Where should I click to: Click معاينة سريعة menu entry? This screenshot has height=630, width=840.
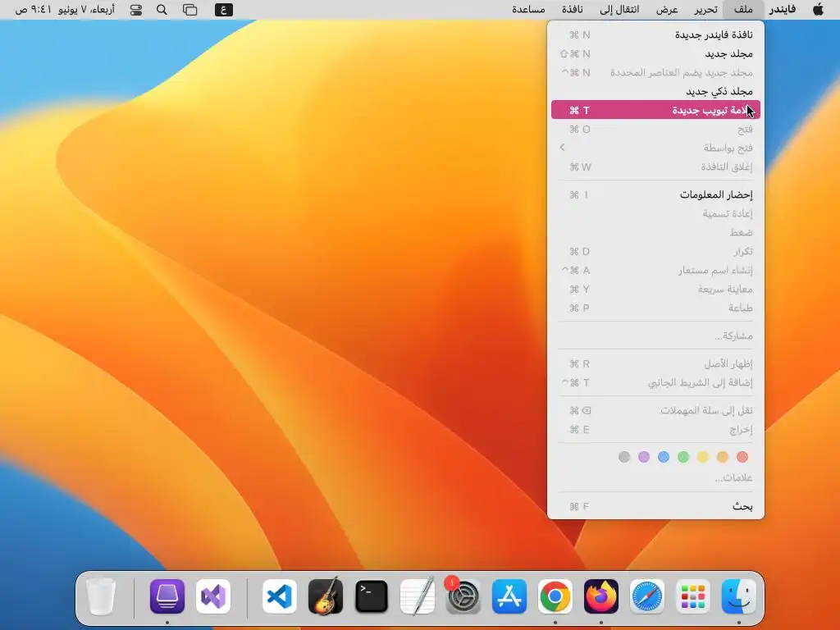pyautogui.click(x=655, y=290)
